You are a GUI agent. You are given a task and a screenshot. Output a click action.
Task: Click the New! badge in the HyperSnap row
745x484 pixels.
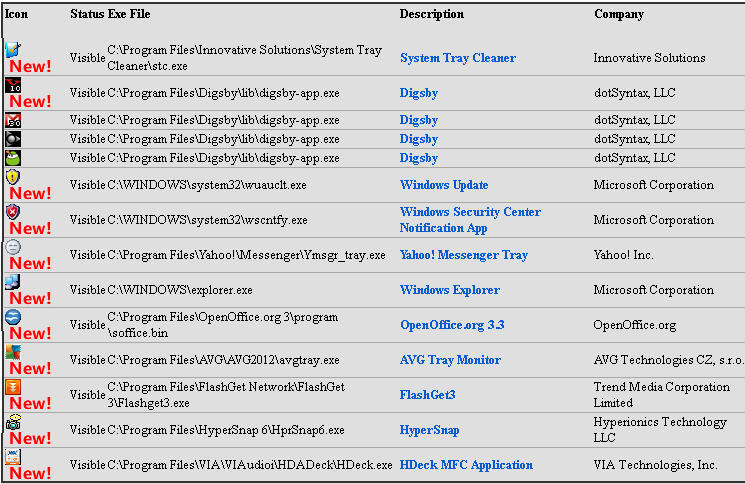tap(30, 438)
